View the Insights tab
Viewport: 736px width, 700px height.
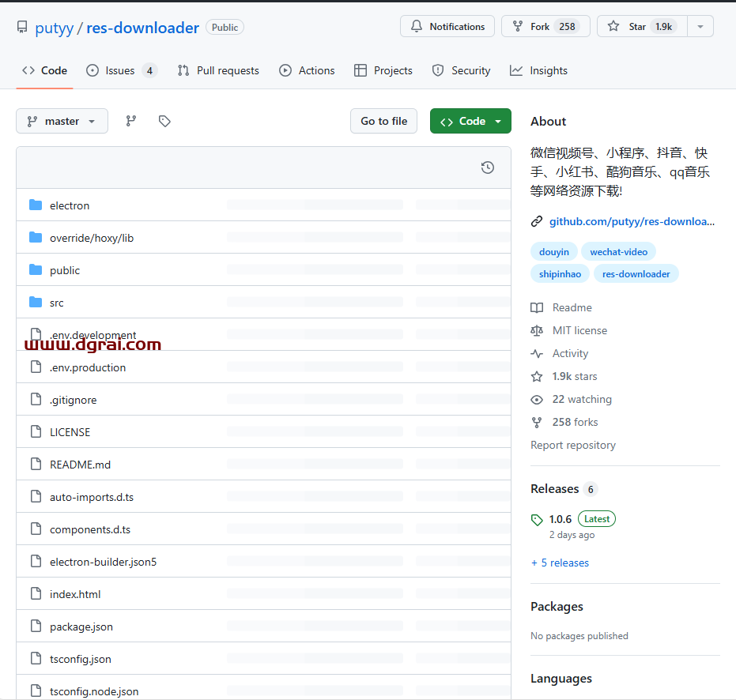click(x=539, y=70)
